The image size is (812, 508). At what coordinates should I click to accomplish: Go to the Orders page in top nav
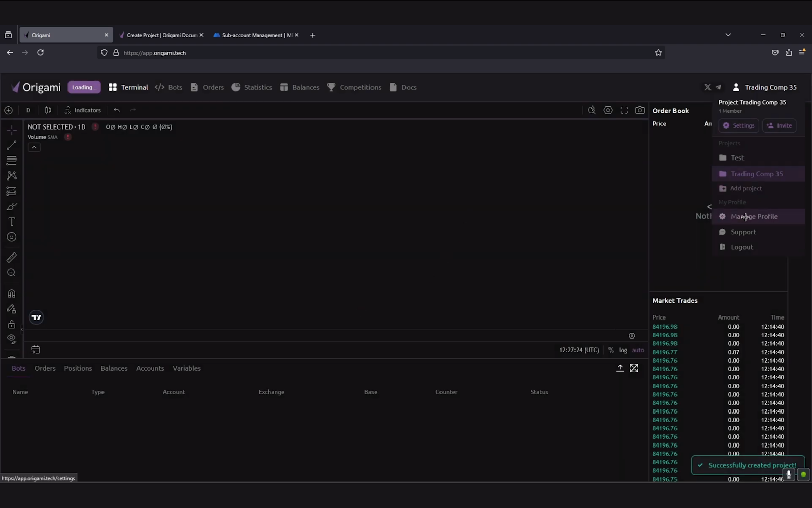pos(207,87)
